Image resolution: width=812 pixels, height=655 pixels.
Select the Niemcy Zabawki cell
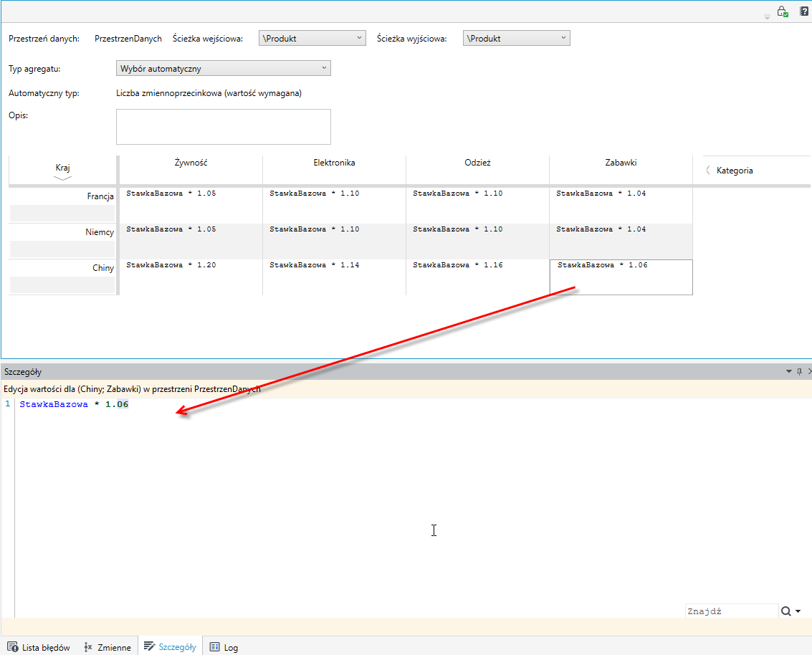click(621, 242)
